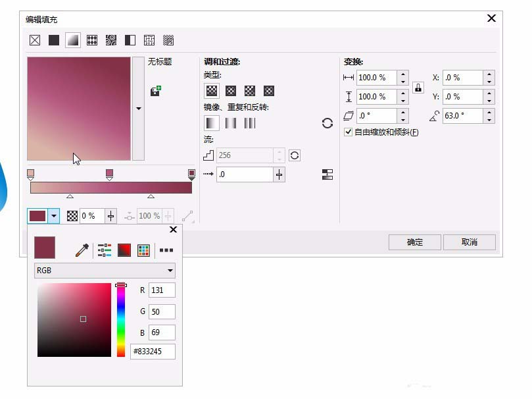Choose rectangular fountain fill type

269,91
